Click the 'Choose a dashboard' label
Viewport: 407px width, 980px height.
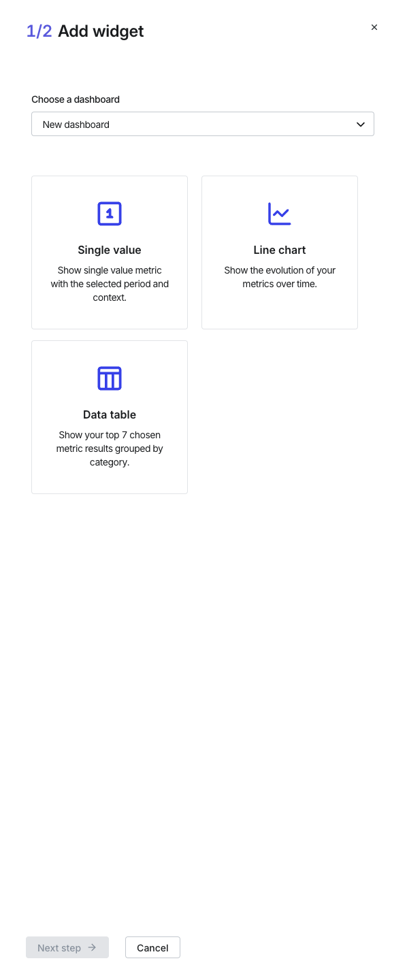point(76,99)
